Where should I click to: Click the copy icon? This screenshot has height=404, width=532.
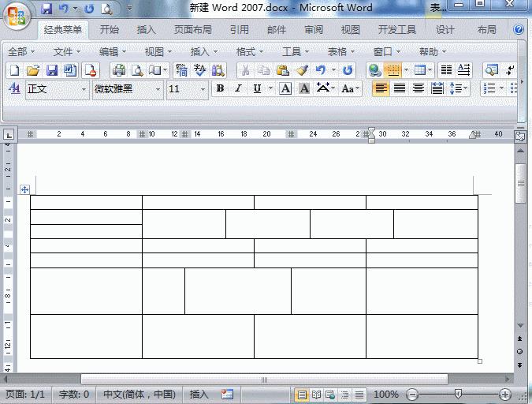point(263,70)
